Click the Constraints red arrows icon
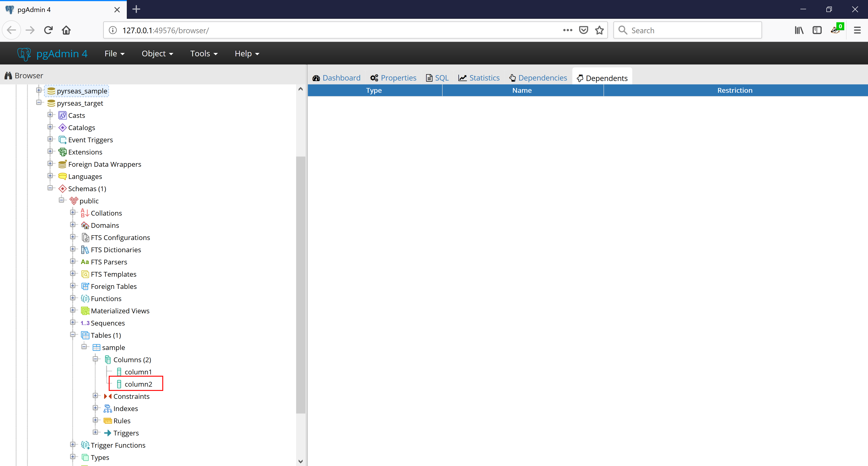Viewport: 868px width, 466px height. pyautogui.click(x=108, y=396)
